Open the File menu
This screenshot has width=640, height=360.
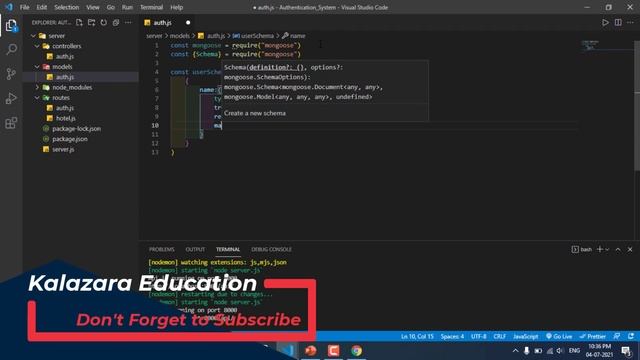click(24, 7)
